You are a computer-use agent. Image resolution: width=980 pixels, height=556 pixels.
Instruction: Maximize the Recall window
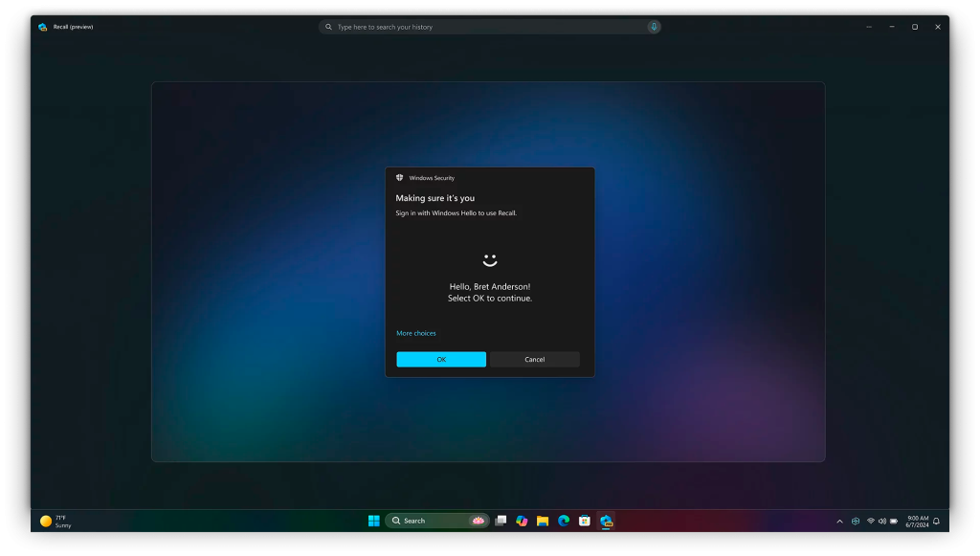(915, 27)
